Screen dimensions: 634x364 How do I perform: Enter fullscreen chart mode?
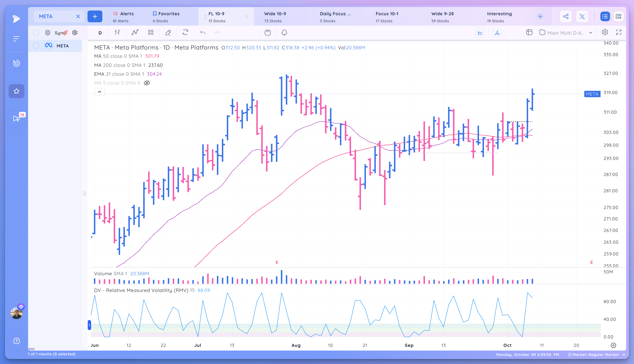click(619, 32)
